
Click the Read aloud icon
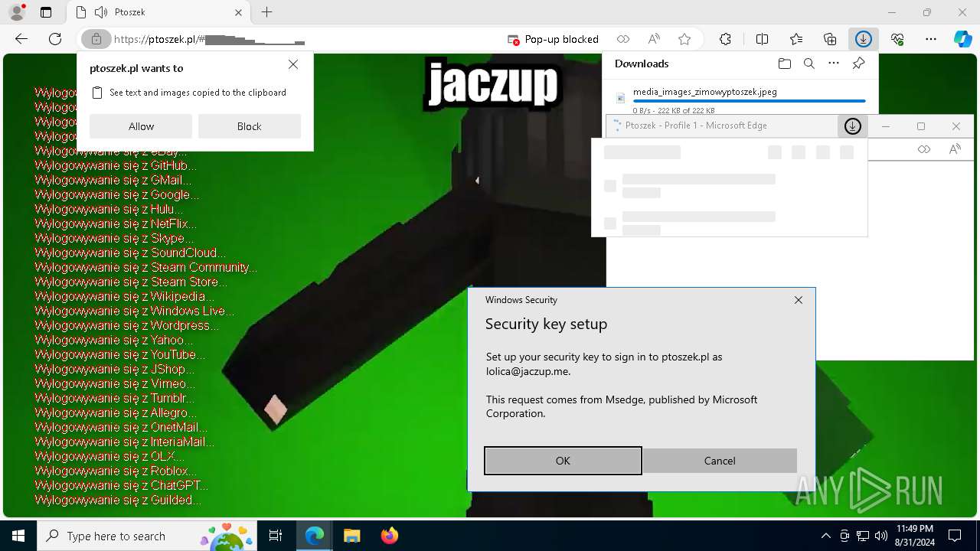click(654, 39)
